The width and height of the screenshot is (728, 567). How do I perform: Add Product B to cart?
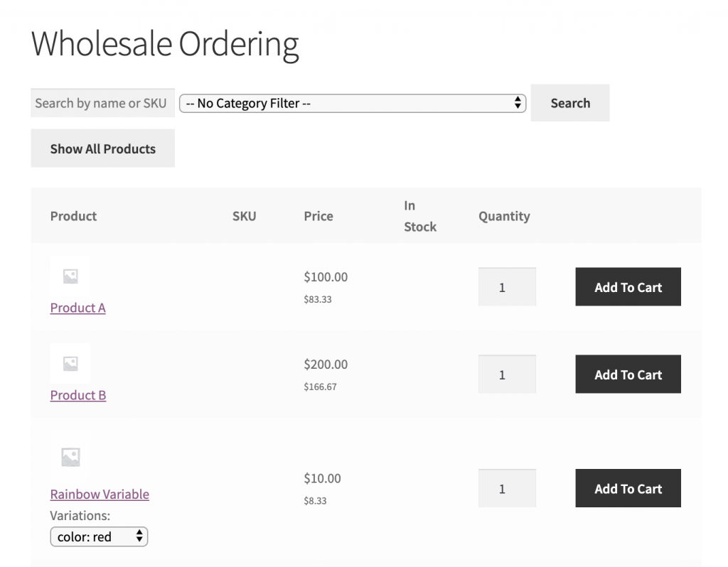tap(628, 374)
